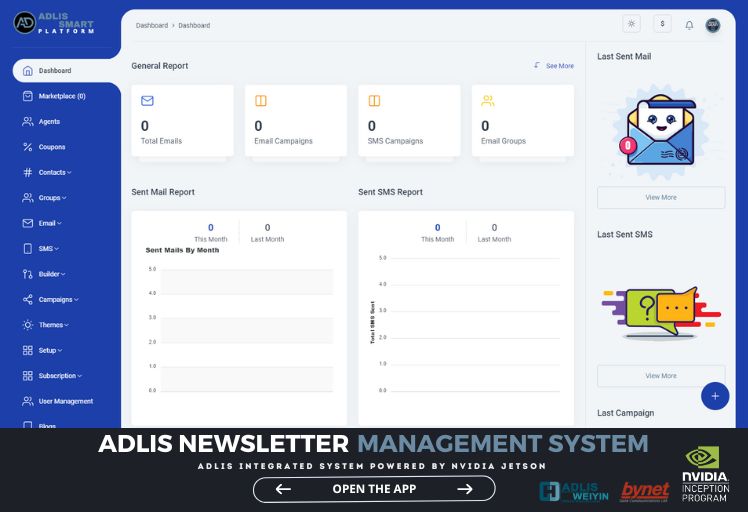Image resolution: width=748 pixels, height=512 pixels.
Task: Expand the Email sidebar menu
Action: 49,223
